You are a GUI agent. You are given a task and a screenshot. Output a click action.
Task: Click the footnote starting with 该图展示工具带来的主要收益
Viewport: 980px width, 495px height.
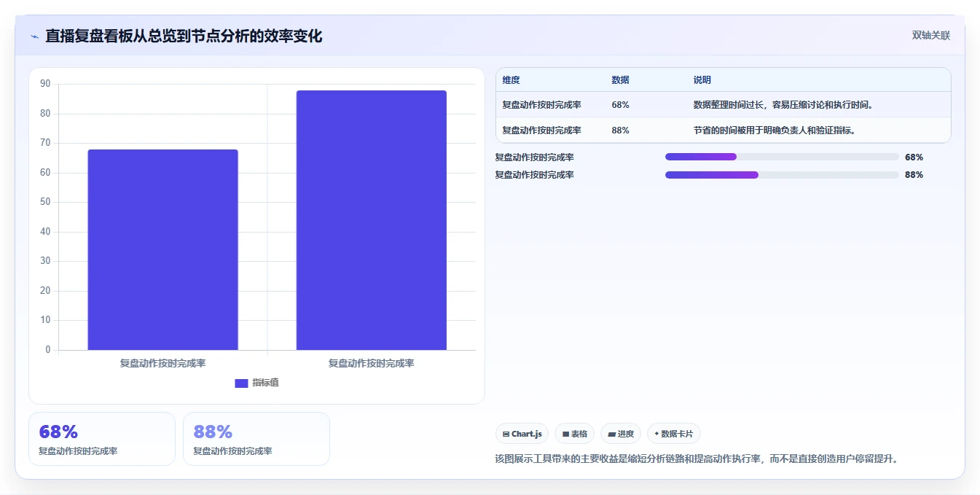(x=696, y=459)
